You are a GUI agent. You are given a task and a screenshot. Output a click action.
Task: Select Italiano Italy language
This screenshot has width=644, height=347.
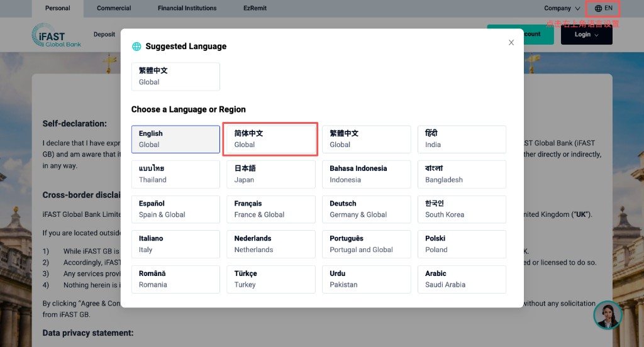pos(175,245)
